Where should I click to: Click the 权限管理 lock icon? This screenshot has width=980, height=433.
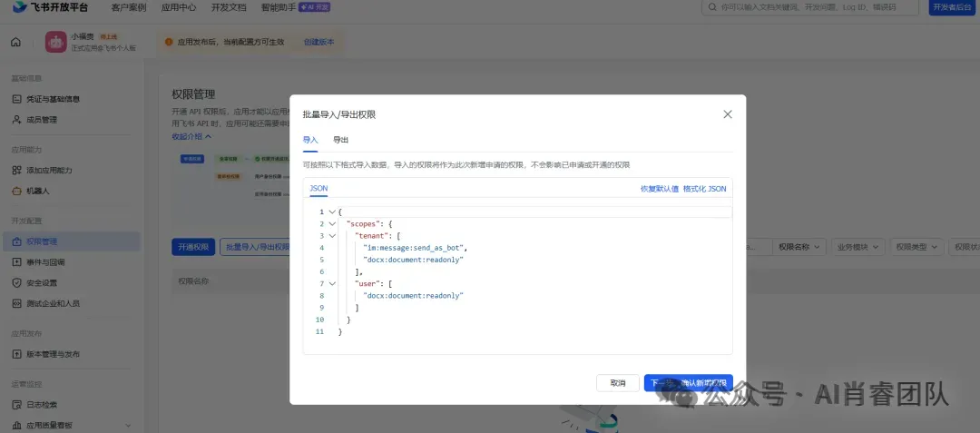[17, 241]
